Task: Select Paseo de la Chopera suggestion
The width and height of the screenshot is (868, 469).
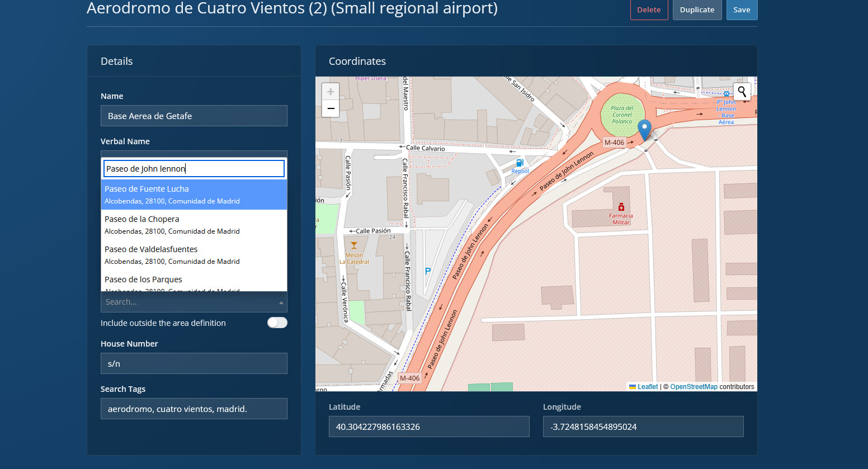Action: (194, 225)
